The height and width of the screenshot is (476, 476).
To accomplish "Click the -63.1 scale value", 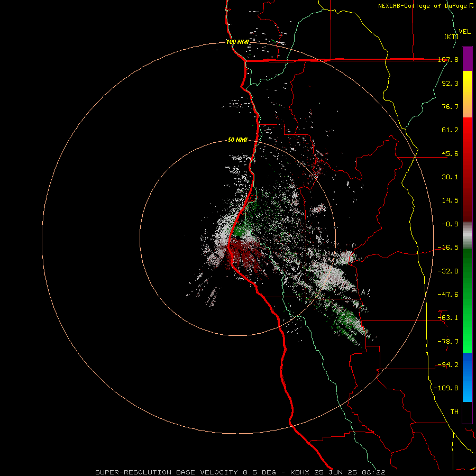I will click(x=448, y=318).
